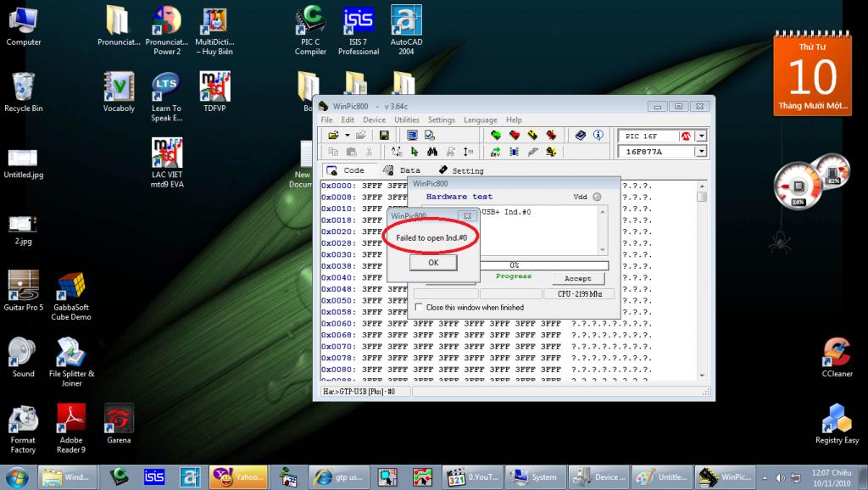Click the vertical arrow goto-address icon
The width and height of the screenshot is (868, 490).
point(468,152)
